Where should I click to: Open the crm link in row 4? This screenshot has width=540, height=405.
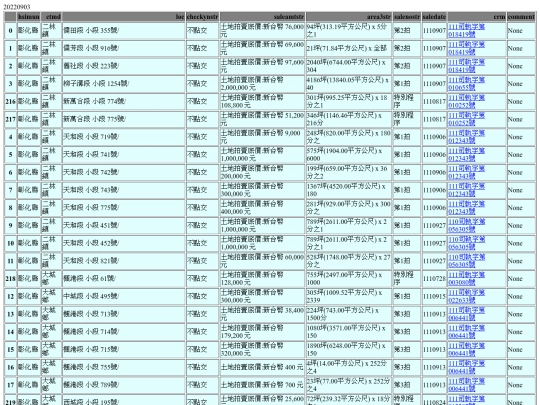(466, 137)
